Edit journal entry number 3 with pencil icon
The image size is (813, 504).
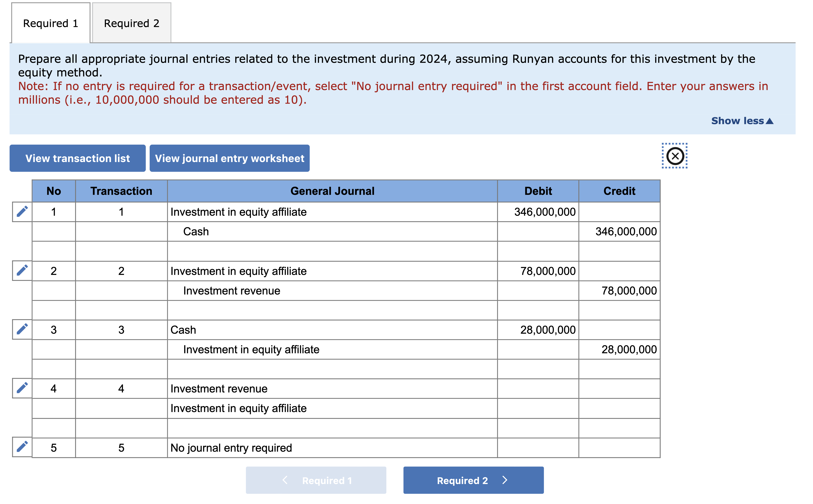(x=22, y=329)
